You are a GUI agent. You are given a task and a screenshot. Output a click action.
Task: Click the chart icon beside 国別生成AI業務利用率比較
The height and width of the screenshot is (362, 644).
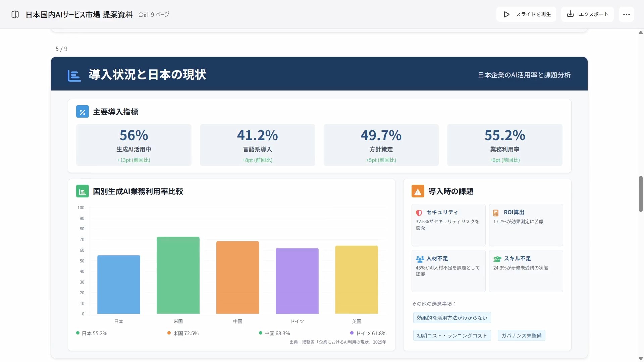point(82,191)
